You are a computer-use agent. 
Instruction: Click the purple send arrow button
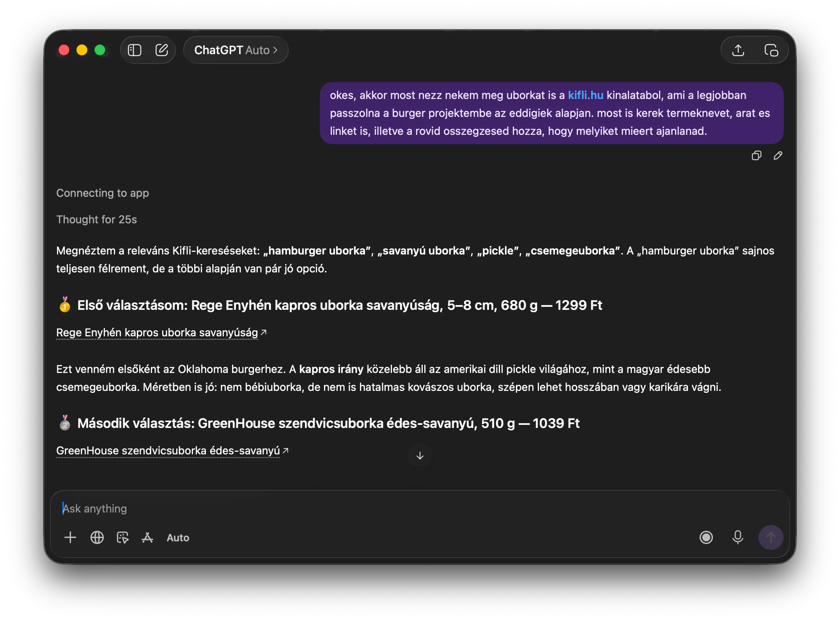point(770,537)
